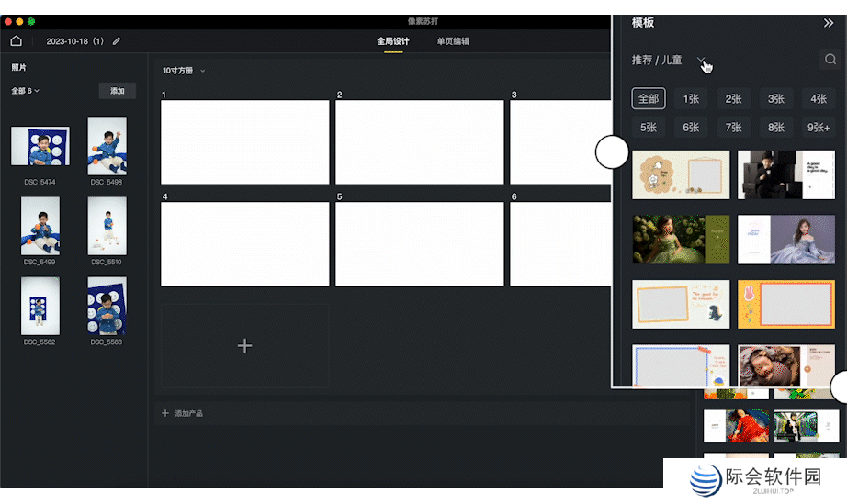Viewport: 847px width, 504px height.
Task: Select the 全部 template filter
Action: (649, 99)
